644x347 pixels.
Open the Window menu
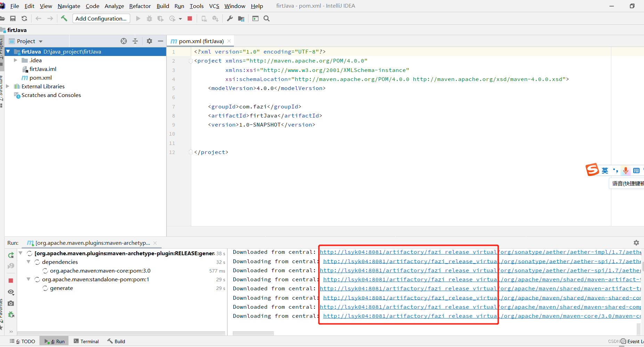[x=235, y=6]
